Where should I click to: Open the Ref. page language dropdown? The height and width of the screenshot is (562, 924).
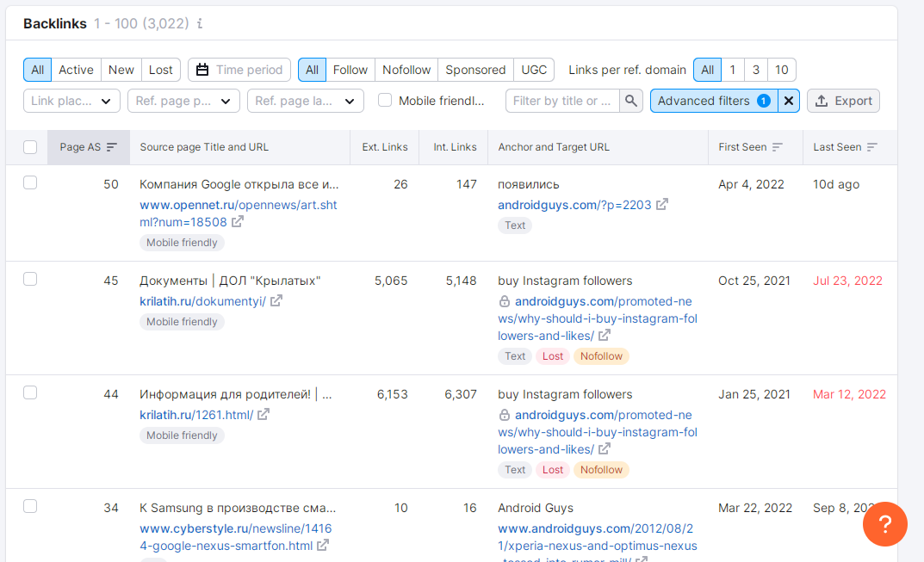point(305,101)
